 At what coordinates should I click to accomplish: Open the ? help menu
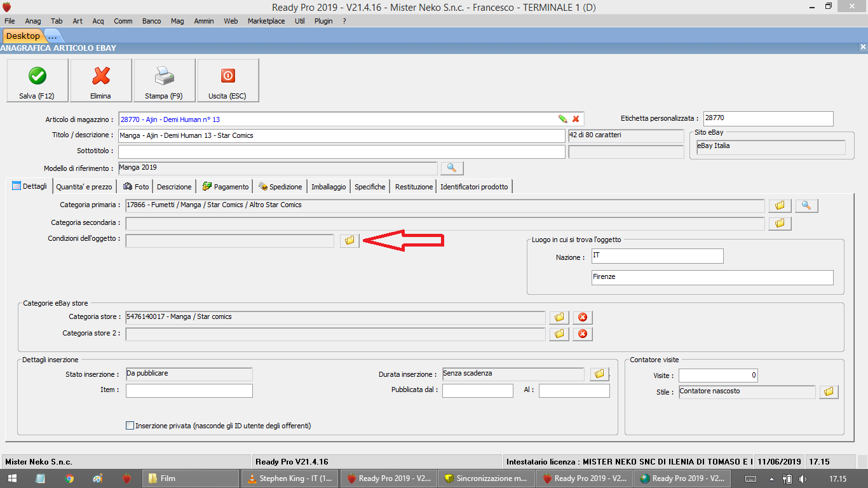[344, 21]
